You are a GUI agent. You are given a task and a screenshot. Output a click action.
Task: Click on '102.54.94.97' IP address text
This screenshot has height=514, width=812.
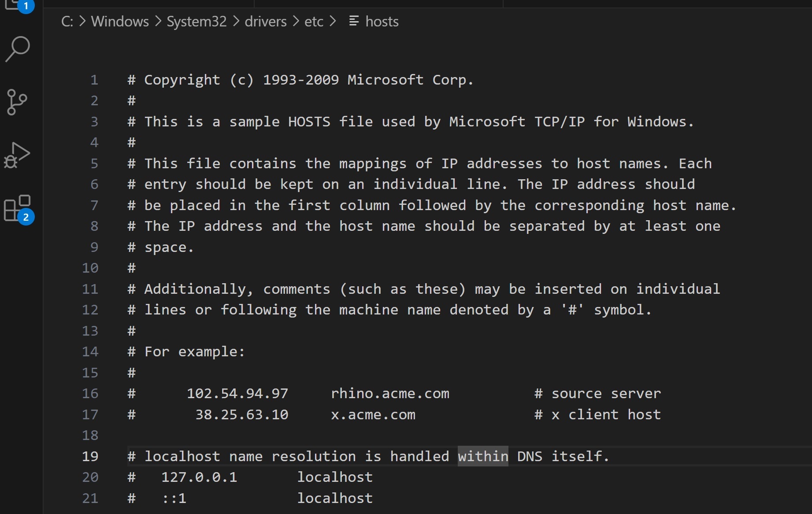click(237, 393)
